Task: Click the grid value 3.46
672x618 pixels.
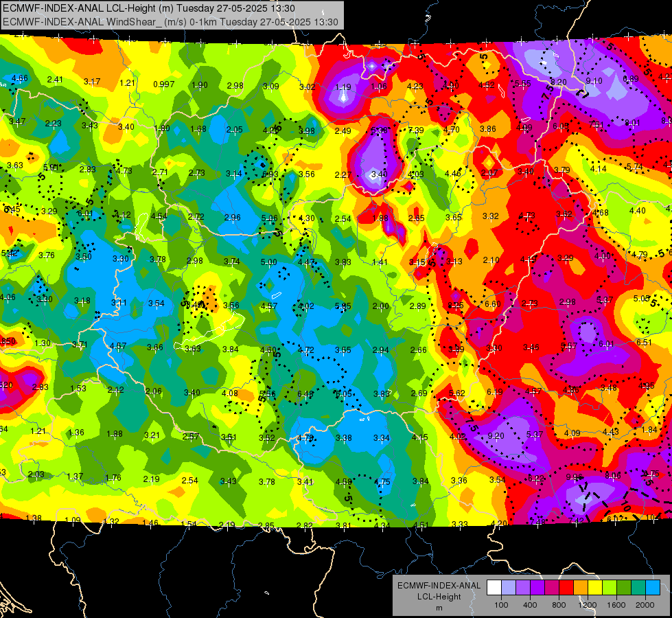Action: point(531,347)
